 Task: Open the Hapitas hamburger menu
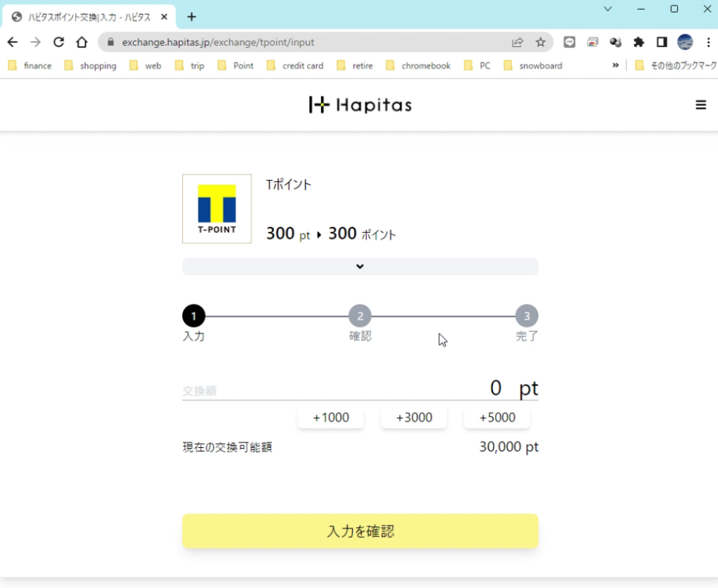(700, 105)
